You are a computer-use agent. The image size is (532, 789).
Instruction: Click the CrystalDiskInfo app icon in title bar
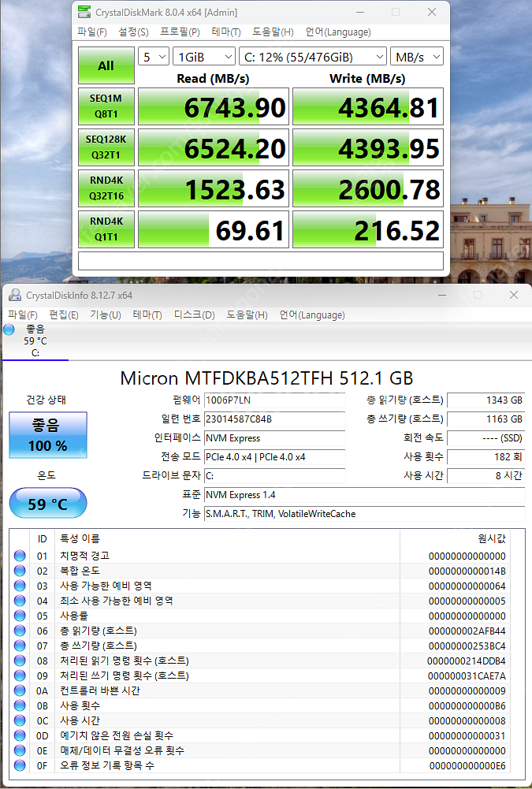pos(15,296)
